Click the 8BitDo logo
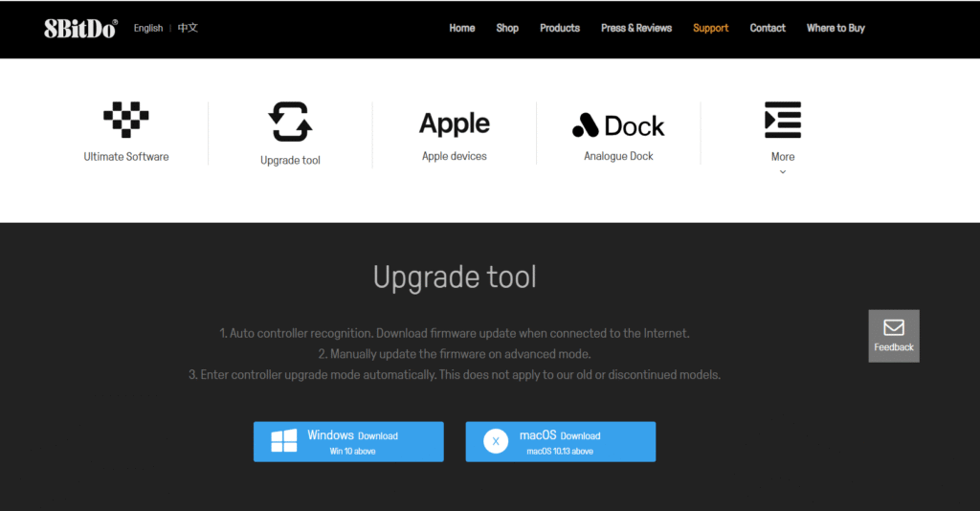The height and width of the screenshot is (511, 980). tap(80, 29)
